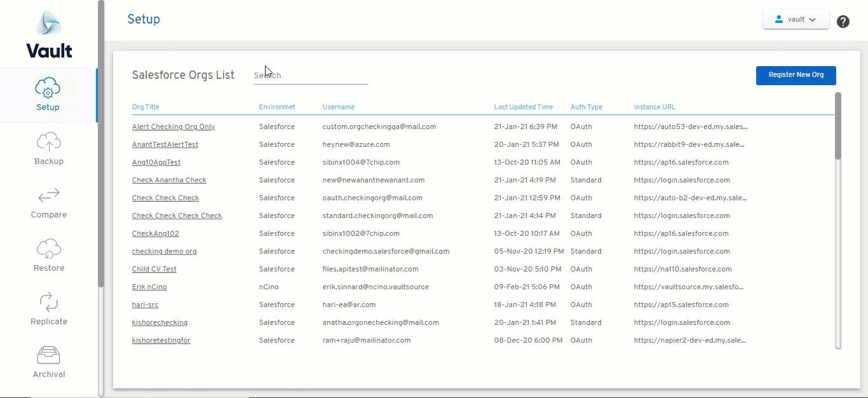Open the Erik nCino org link
Screen dimensions: 868x398
point(149,287)
